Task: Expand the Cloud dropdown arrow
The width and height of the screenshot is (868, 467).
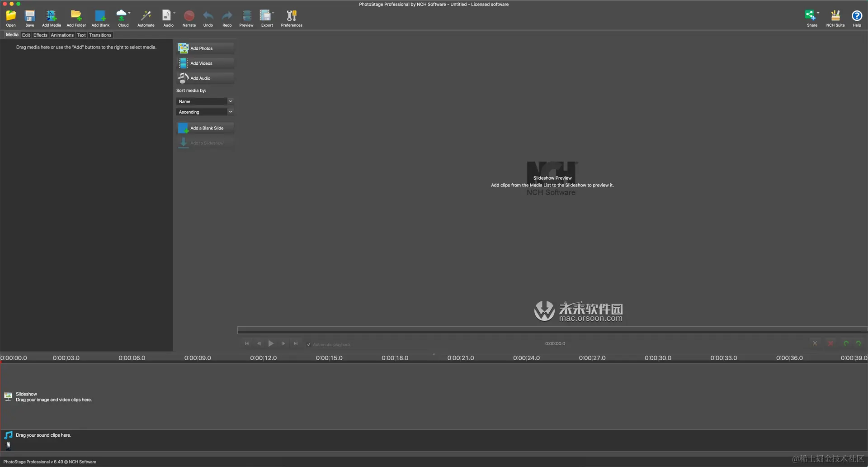Action: (129, 13)
